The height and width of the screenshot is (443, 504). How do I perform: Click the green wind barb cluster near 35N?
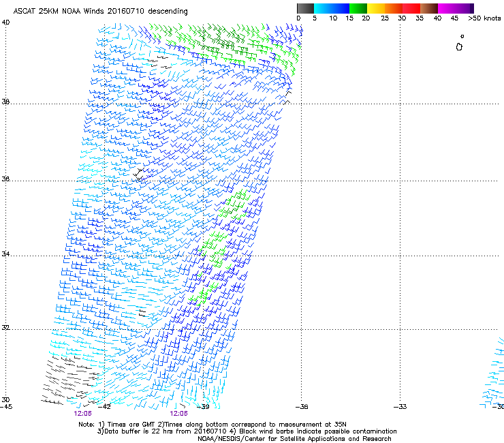[234, 204]
